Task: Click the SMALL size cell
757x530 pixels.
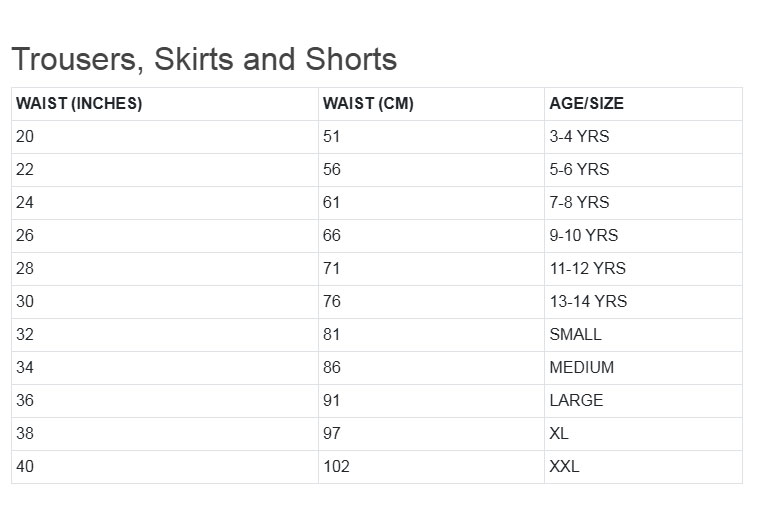Action: click(575, 334)
